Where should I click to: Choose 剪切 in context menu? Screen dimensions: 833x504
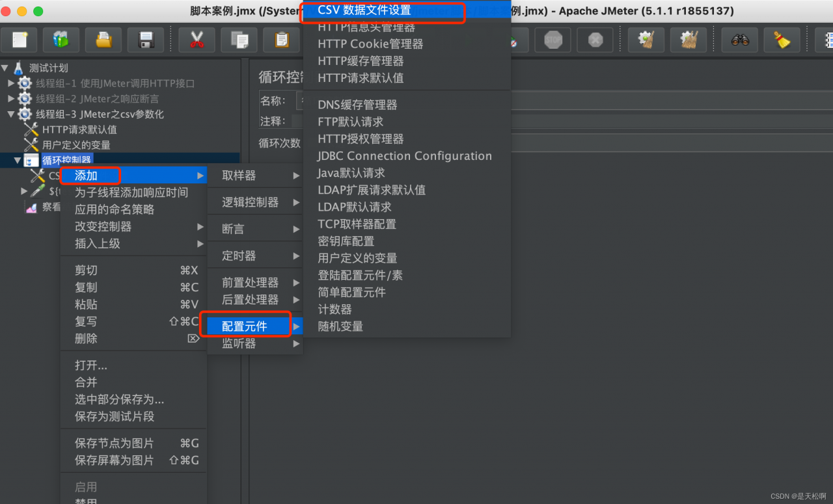click(133, 271)
